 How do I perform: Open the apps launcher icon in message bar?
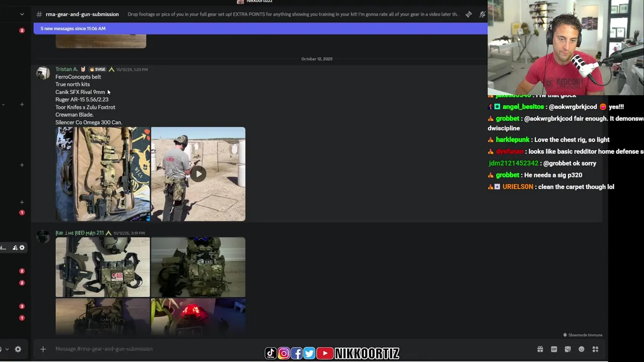click(x=595, y=349)
